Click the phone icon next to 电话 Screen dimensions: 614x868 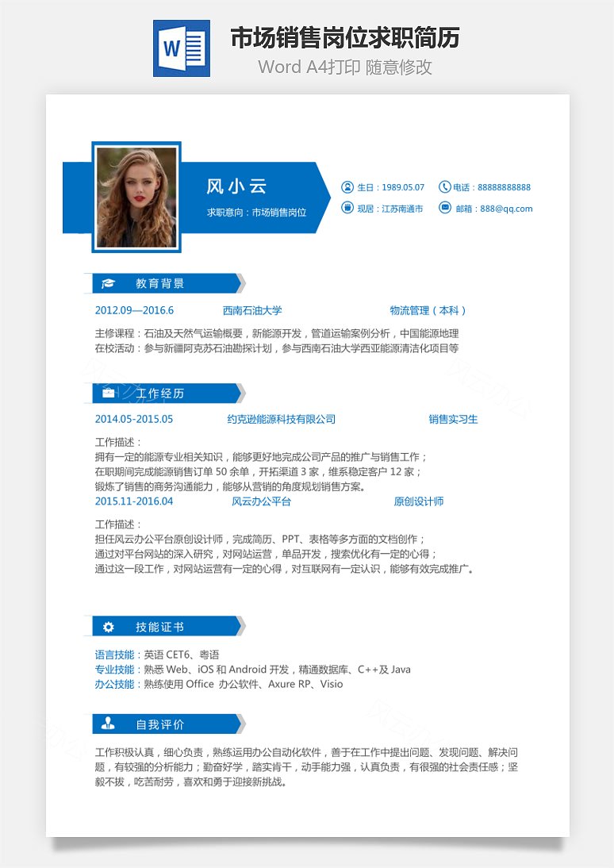444,187
